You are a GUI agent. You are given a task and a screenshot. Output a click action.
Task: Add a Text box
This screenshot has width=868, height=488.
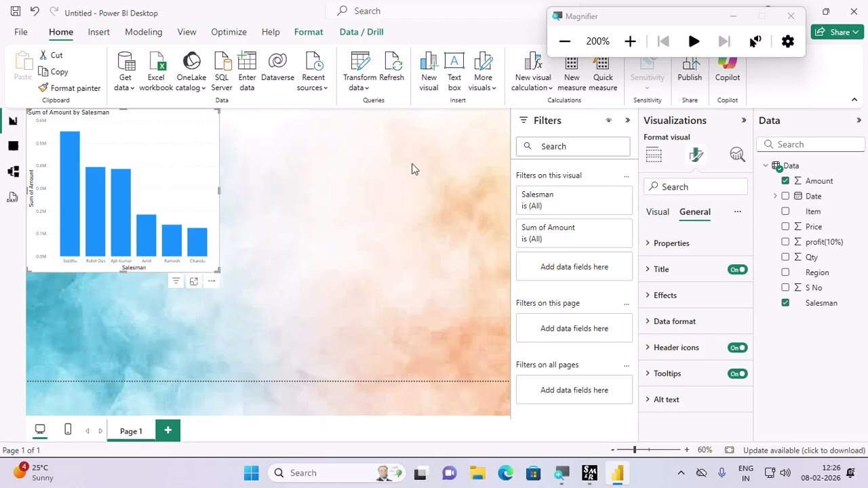454,71
